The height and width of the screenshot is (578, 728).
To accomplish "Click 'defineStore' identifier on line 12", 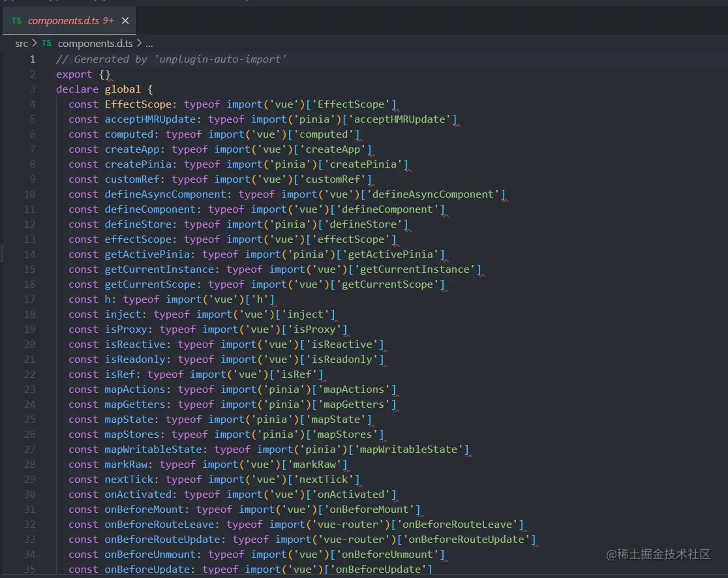I will pos(138,224).
